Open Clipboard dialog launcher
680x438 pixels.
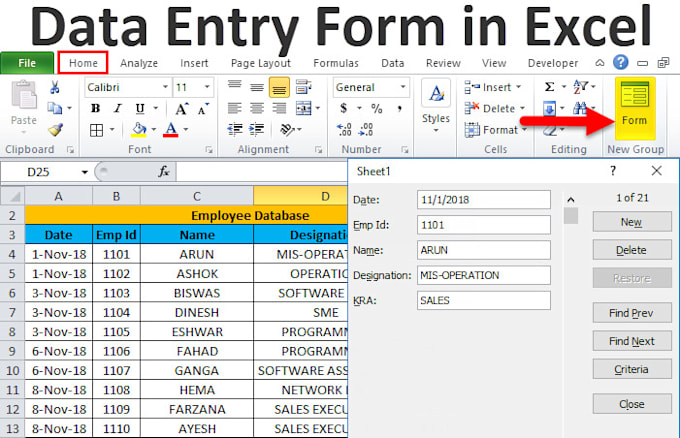click(70, 150)
